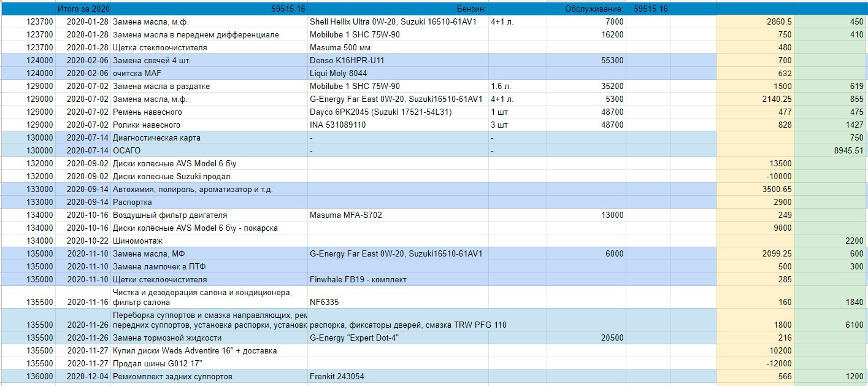Select the cell 'Диски колёсные AVS Model 6 б\у - покарска'
Viewport: 868px width, 386px height.
click(x=209, y=228)
